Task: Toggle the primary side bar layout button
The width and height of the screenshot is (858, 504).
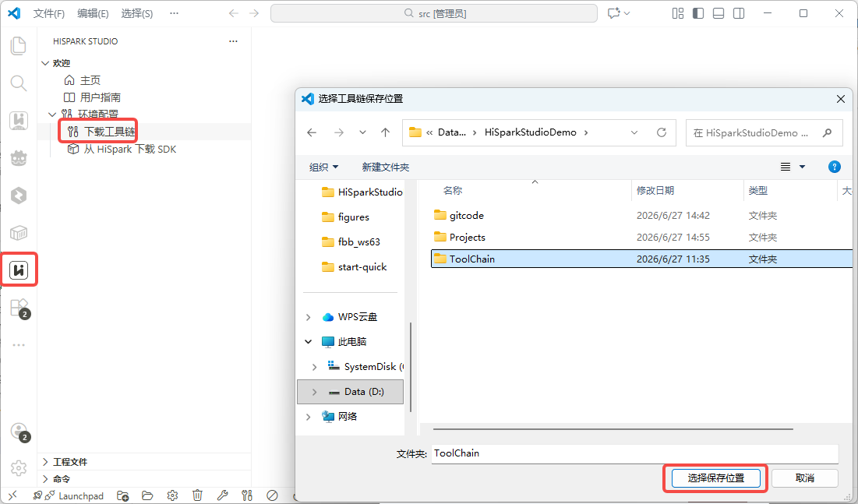Action: 698,13
